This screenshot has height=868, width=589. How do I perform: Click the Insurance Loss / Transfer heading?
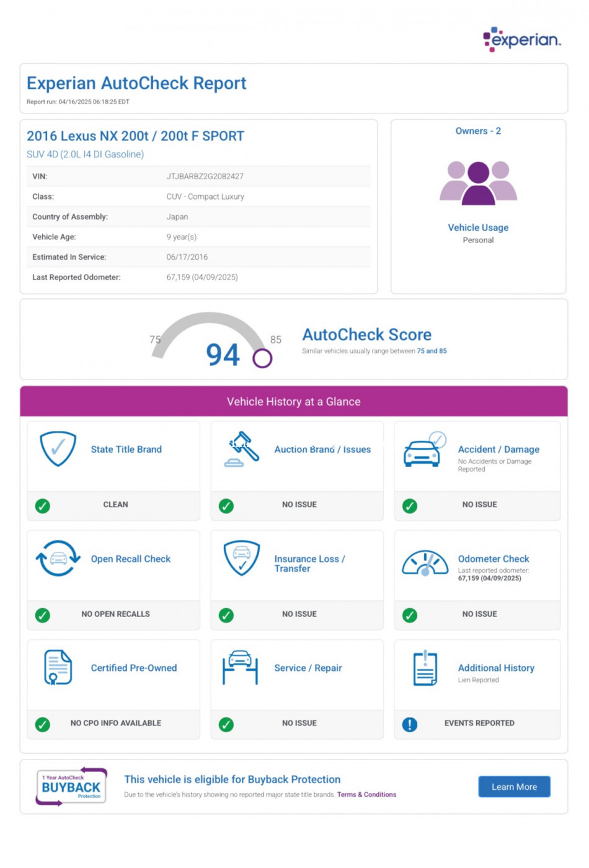tap(309, 564)
